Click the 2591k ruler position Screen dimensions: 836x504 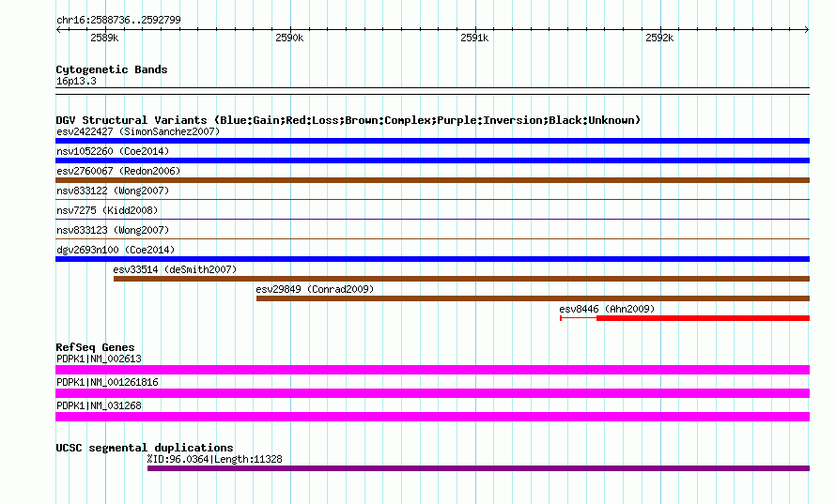click(x=474, y=38)
